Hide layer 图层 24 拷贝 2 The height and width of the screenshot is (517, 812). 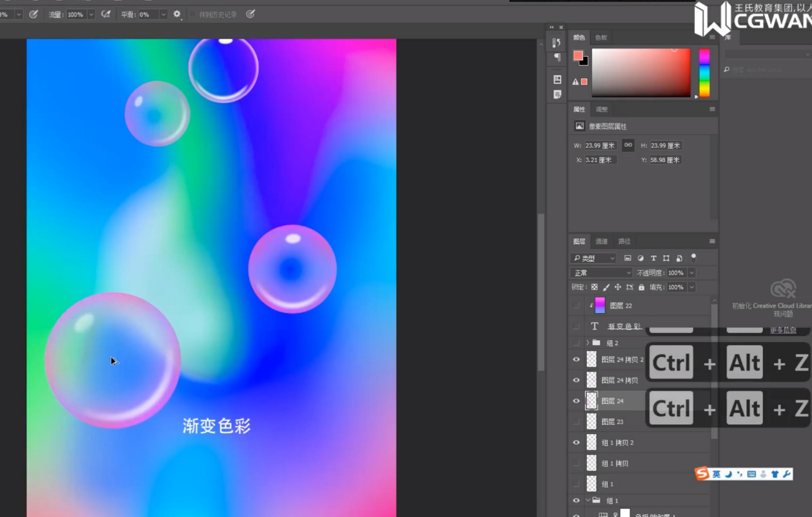[576, 359]
